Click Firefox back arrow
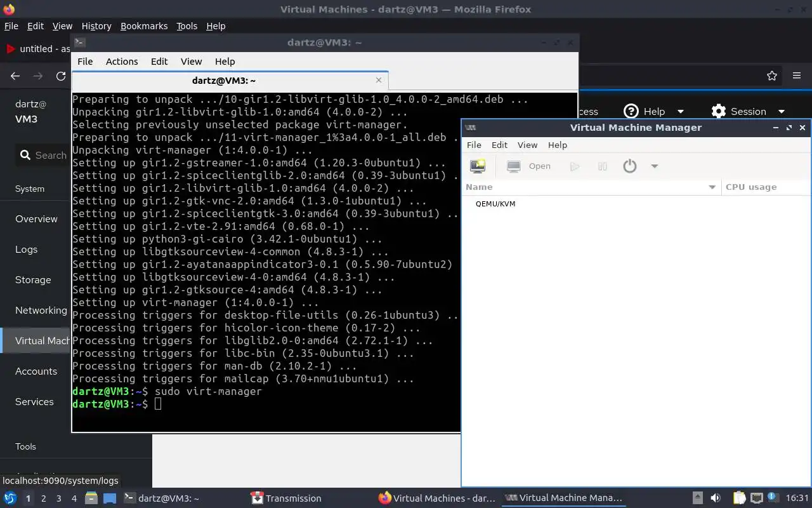 click(x=15, y=76)
